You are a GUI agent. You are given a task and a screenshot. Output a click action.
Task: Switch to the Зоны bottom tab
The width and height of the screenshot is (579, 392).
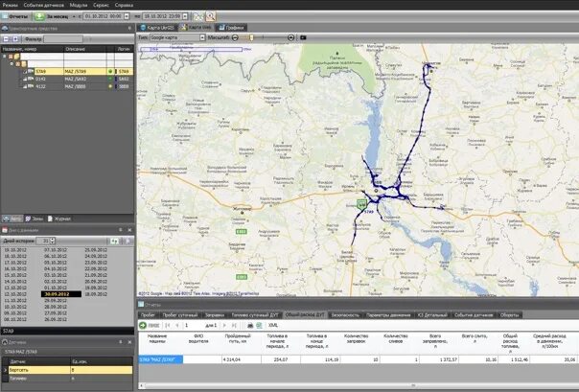(35, 219)
